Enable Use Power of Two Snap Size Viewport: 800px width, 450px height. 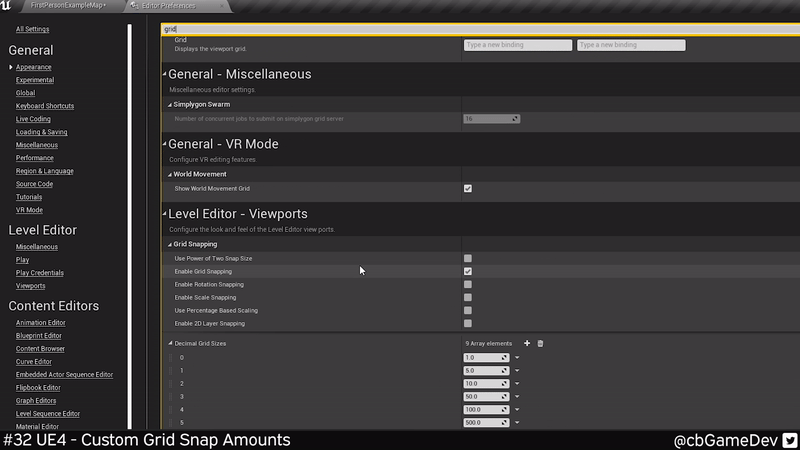(x=468, y=258)
